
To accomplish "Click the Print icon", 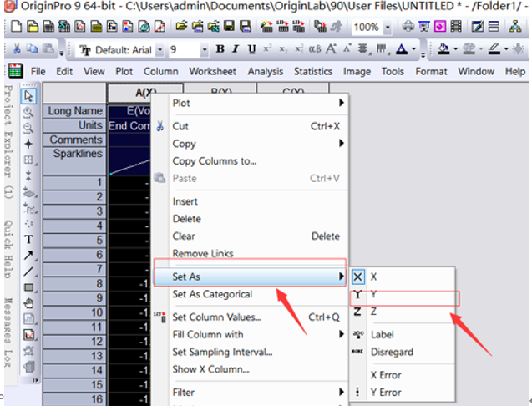I will 408,26.
